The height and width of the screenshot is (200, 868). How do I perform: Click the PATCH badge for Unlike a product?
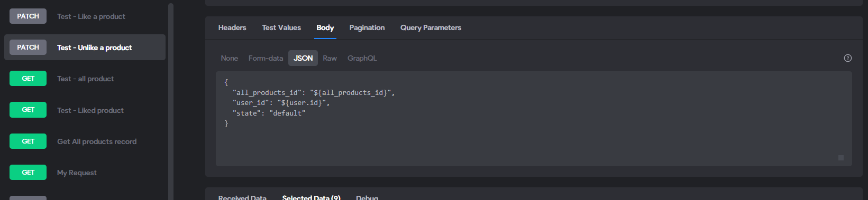click(x=28, y=47)
